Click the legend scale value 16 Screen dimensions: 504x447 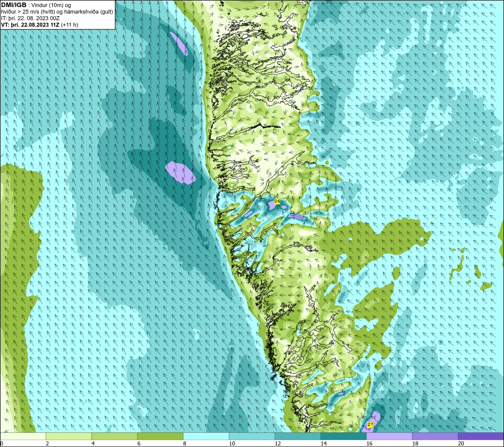click(x=369, y=444)
